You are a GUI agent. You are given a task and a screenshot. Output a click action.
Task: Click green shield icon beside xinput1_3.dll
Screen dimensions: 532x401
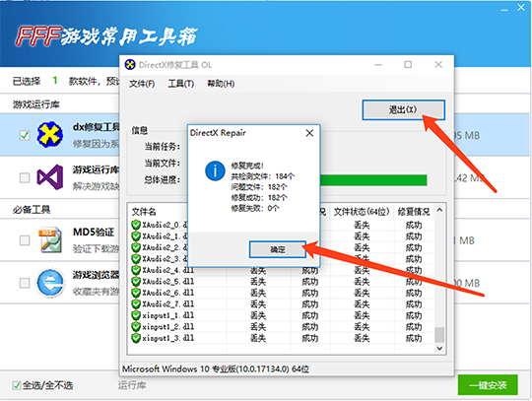tap(136, 338)
